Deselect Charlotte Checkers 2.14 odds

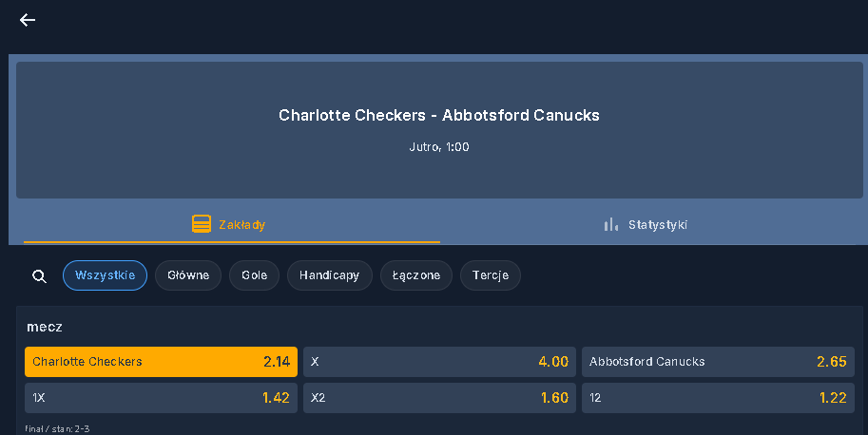pyautogui.click(x=161, y=362)
